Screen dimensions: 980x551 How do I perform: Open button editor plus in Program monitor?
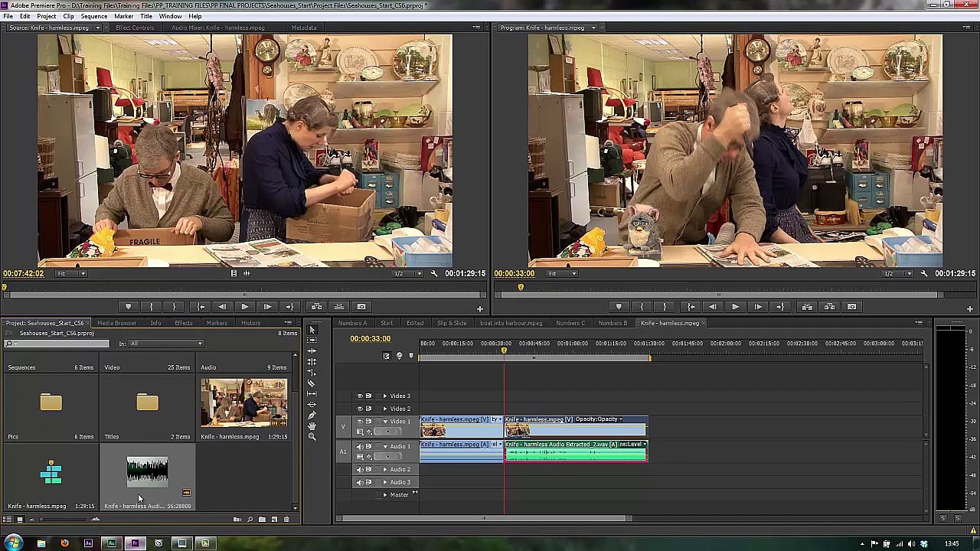(969, 308)
